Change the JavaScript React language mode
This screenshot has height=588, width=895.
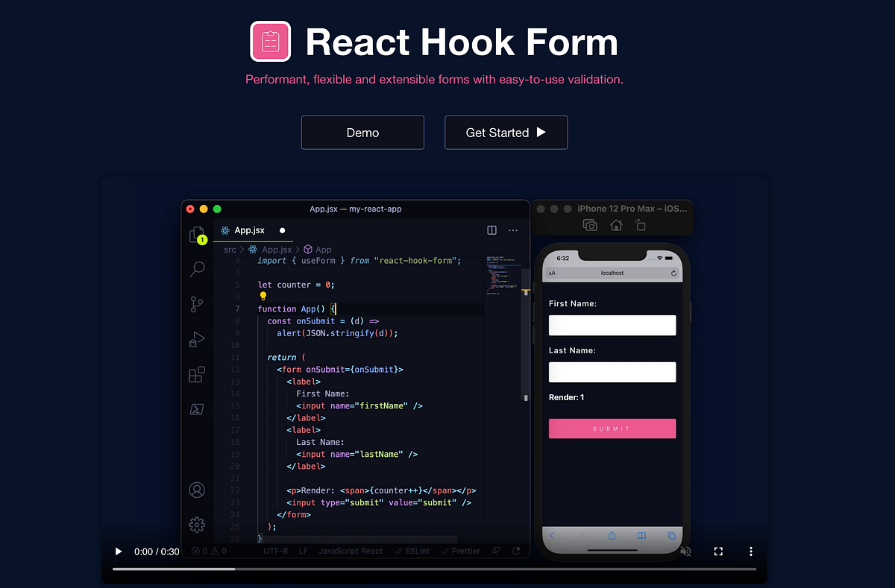click(x=351, y=551)
